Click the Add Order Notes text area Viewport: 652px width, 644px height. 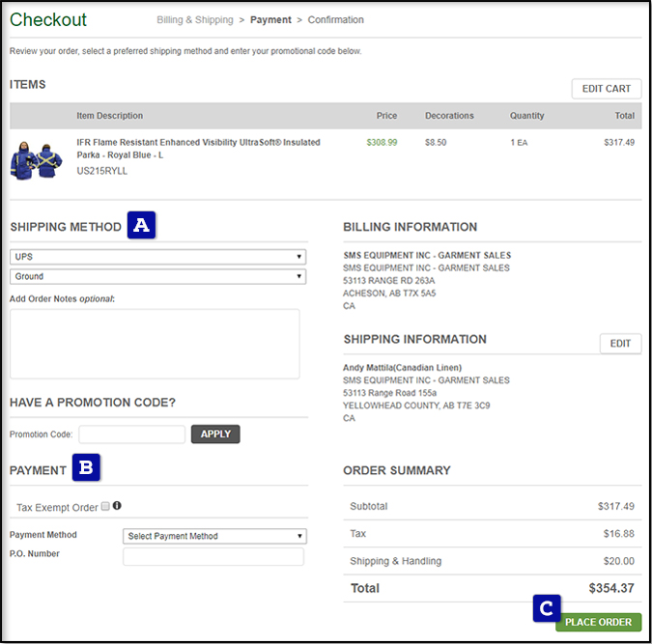pos(155,344)
